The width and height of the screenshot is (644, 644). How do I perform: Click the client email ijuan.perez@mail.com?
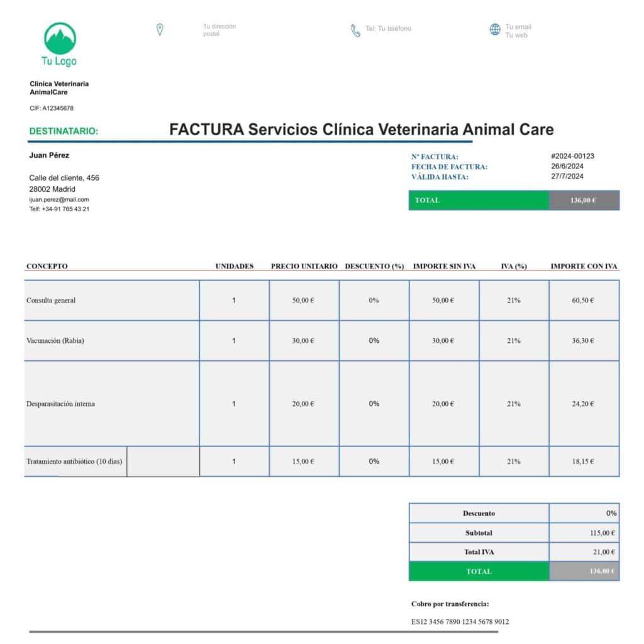click(x=59, y=199)
